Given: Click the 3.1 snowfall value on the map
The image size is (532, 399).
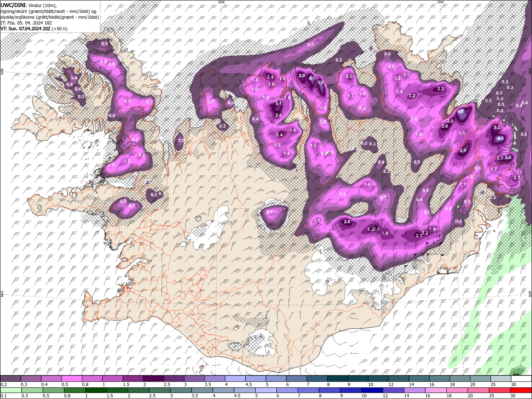Looking at the screenshot, I should [279, 103].
